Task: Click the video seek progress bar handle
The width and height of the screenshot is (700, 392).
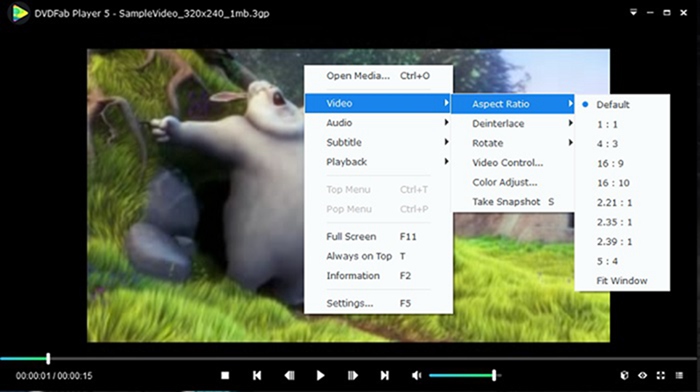Action: [48, 358]
